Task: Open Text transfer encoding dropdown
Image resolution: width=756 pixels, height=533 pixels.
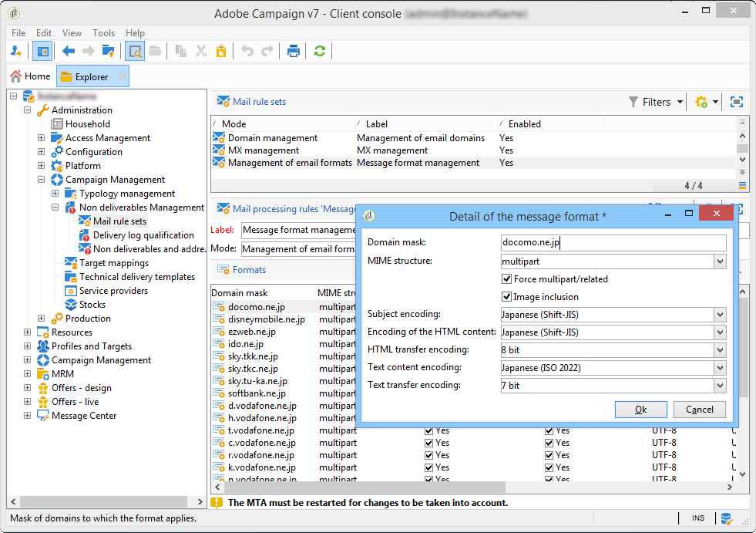Action: [720, 386]
